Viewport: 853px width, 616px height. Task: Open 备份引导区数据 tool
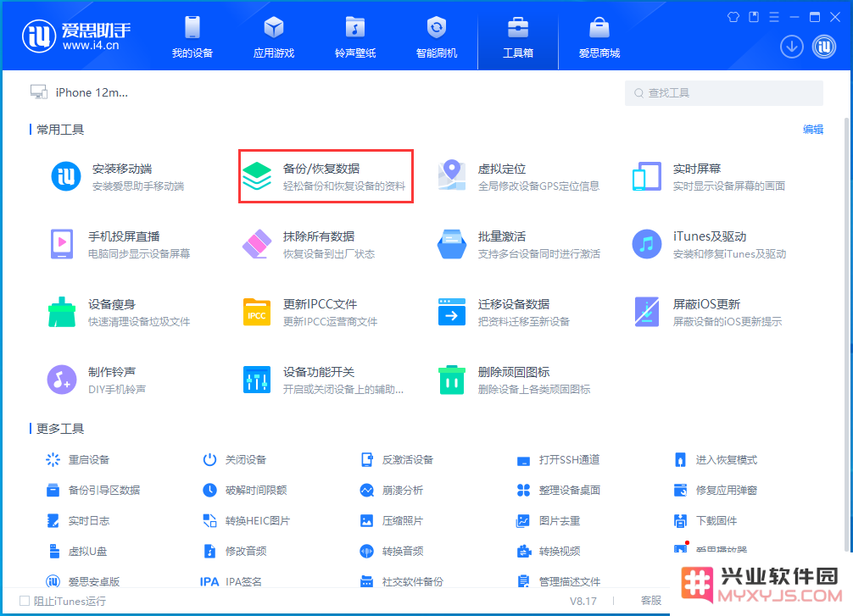[93, 491]
